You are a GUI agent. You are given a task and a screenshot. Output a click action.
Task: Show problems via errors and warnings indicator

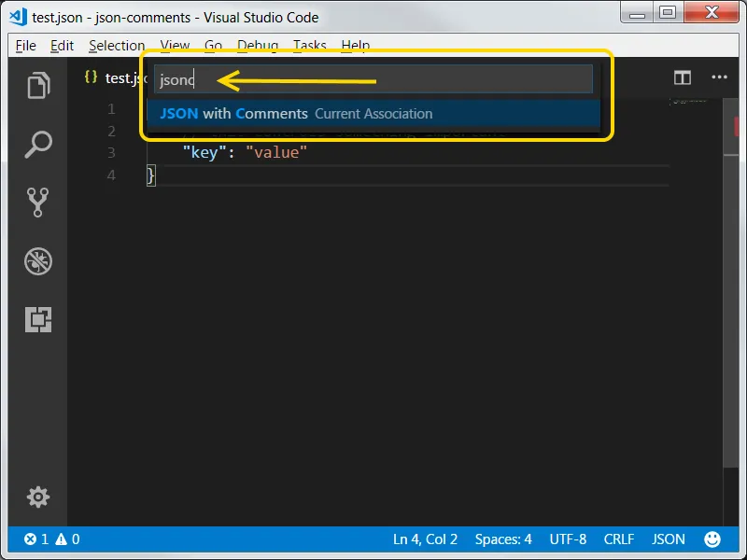(52, 539)
